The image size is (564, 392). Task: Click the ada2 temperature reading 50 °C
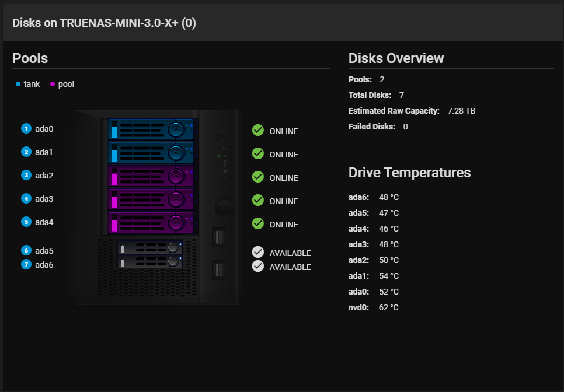click(x=389, y=261)
